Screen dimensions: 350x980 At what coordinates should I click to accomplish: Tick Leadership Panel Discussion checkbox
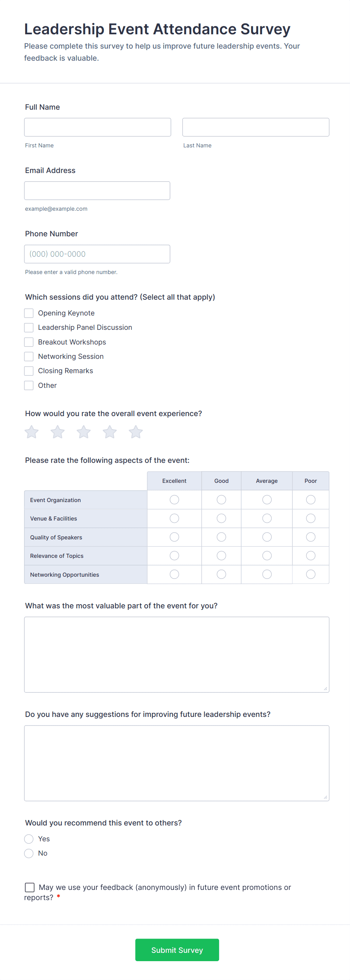(x=29, y=328)
